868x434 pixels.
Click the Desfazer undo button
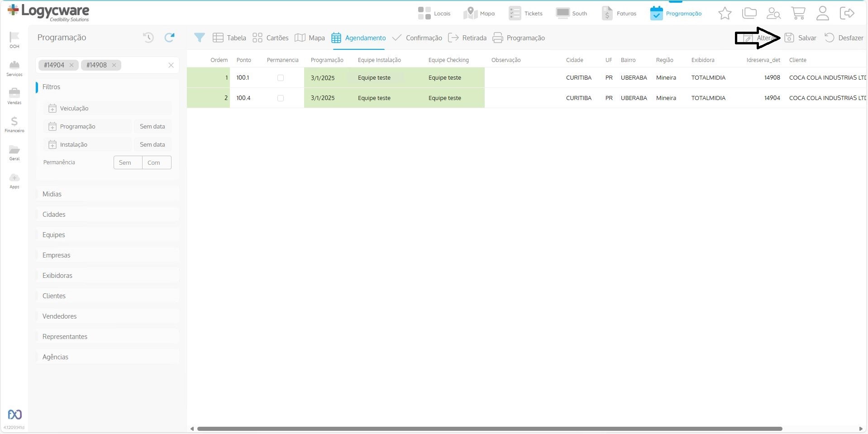pos(844,38)
